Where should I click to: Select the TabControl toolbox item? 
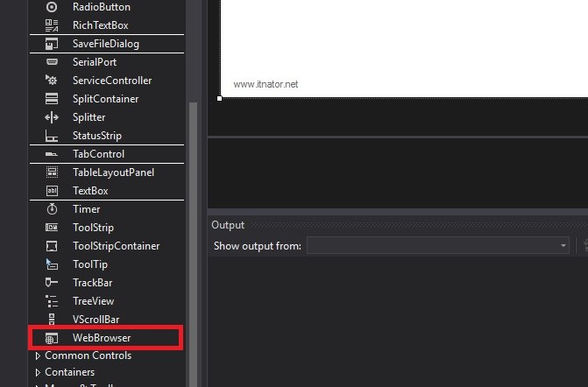click(x=98, y=154)
